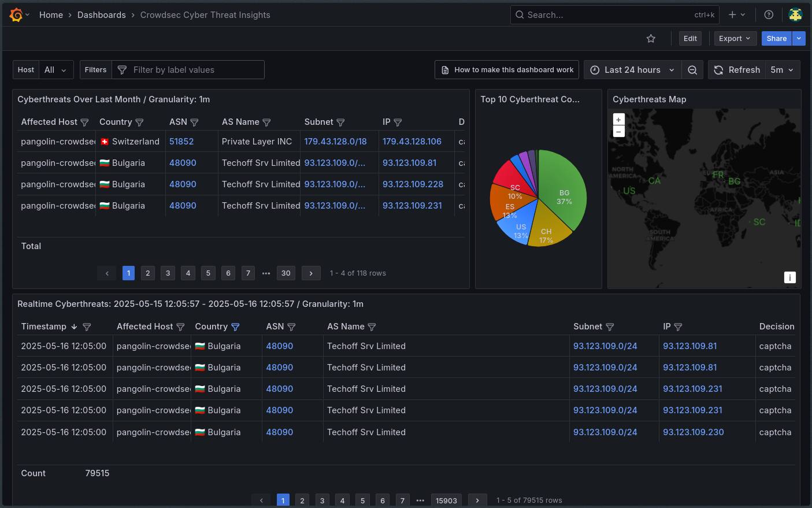Expand the Share button arrow options
The width and height of the screenshot is (812, 508).
click(x=799, y=39)
